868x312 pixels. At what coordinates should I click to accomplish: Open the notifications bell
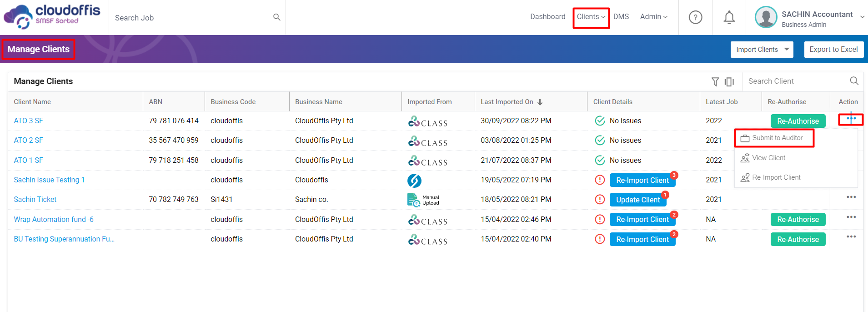tap(729, 17)
